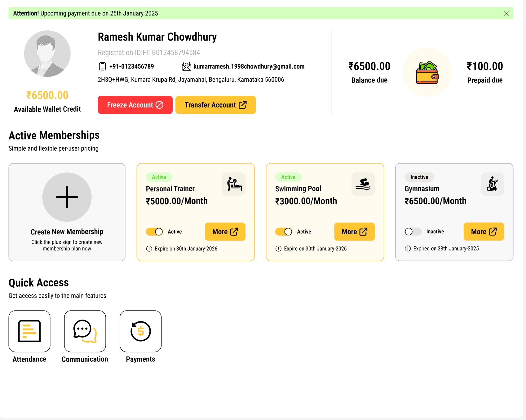526x420 pixels.
Task: Click the Personal Trainer workout icon
Action: tap(234, 184)
